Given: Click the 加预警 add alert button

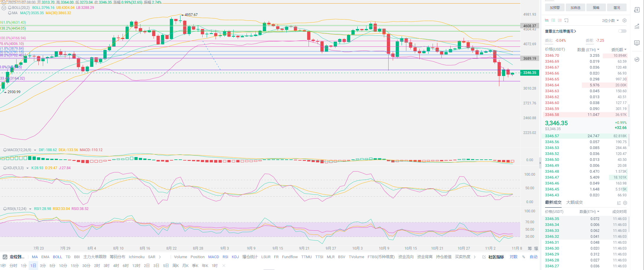Looking at the screenshot, I should click(555, 8).
